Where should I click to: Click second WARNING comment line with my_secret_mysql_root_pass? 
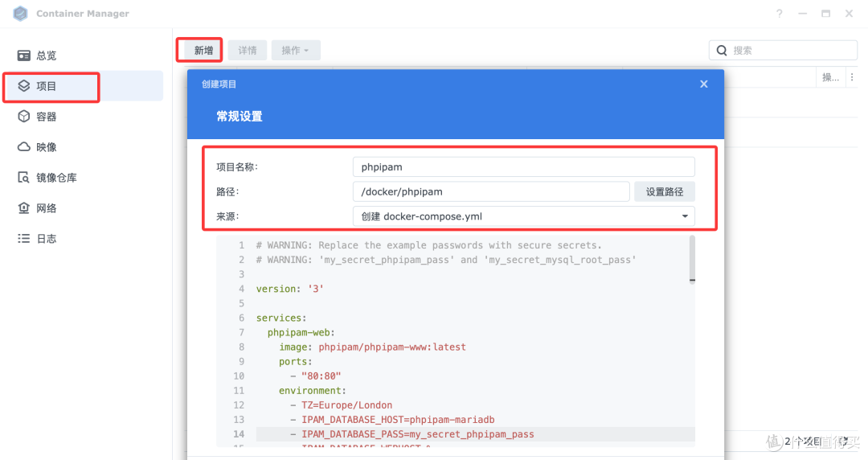click(x=446, y=260)
